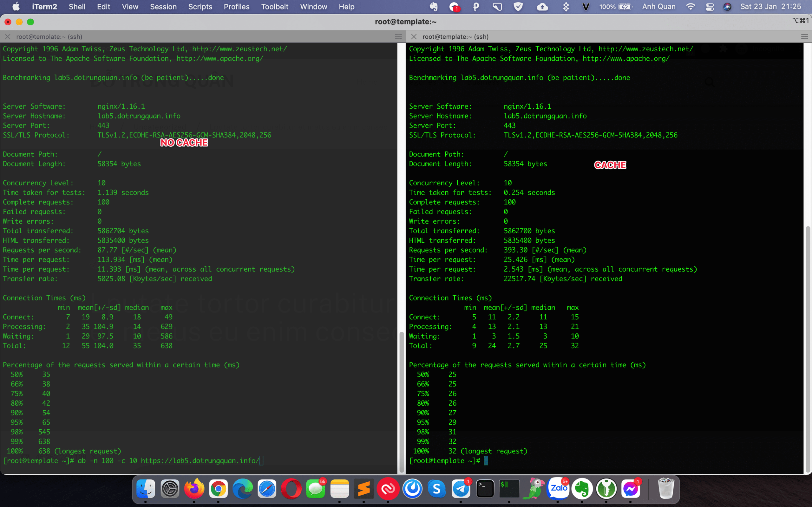
Task: Open Telegram from the dock
Action: [x=461, y=489]
